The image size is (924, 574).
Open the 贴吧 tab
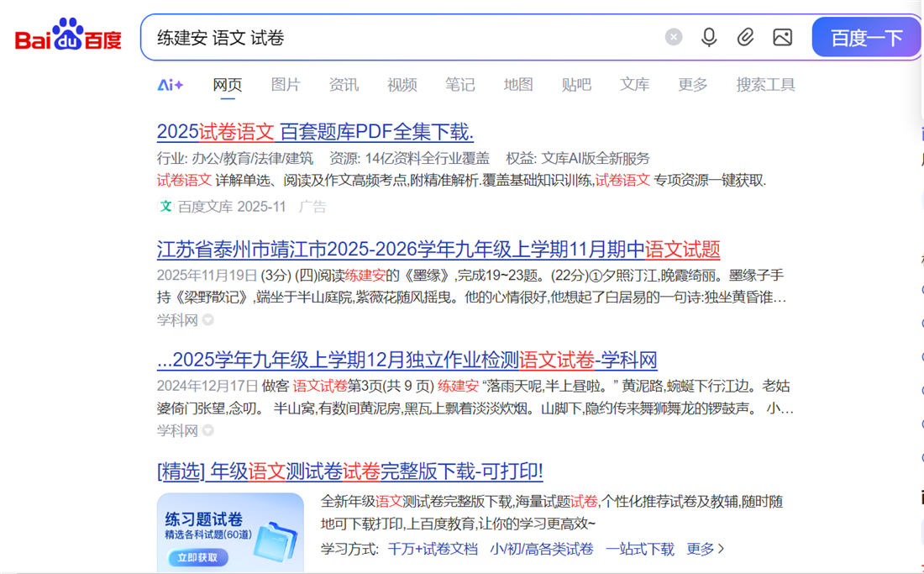click(576, 84)
